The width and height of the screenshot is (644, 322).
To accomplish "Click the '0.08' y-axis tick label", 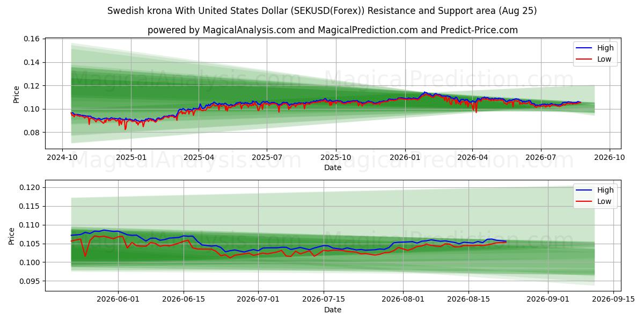I will click(32, 133).
